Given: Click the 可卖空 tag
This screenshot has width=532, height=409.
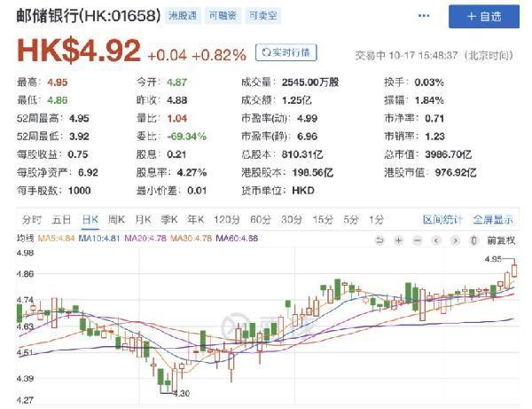Looking at the screenshot, I should pyautogui.click(x=263, y=16).
